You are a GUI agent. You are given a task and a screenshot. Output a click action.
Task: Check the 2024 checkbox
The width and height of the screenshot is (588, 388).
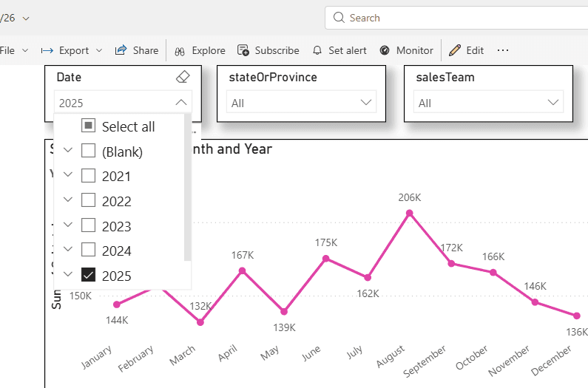pos(88,250)
